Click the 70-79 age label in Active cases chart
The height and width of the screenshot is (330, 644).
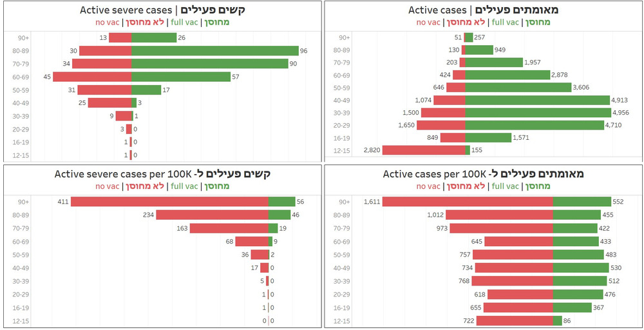pos(343,63)
